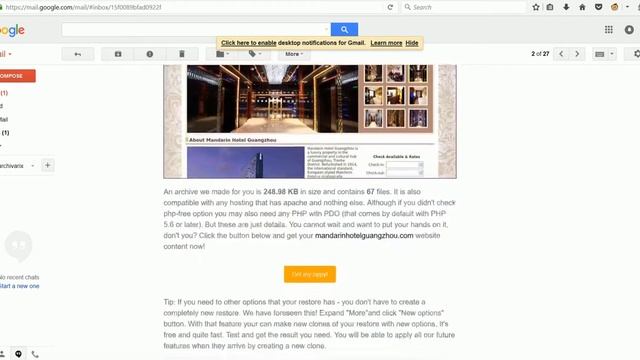Hide the notifications banner
Image resolution: width=640 pixels, height=360 pixels.
[x=411, y=43]
